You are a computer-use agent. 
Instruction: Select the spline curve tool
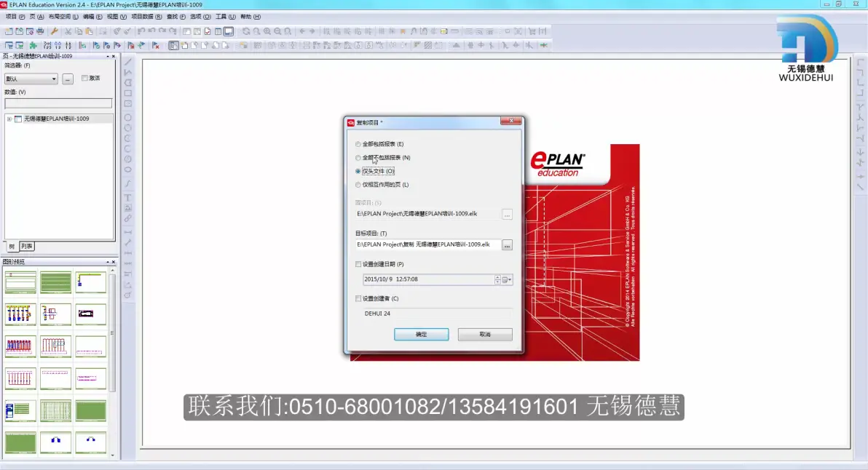click(x=128, y=183)
